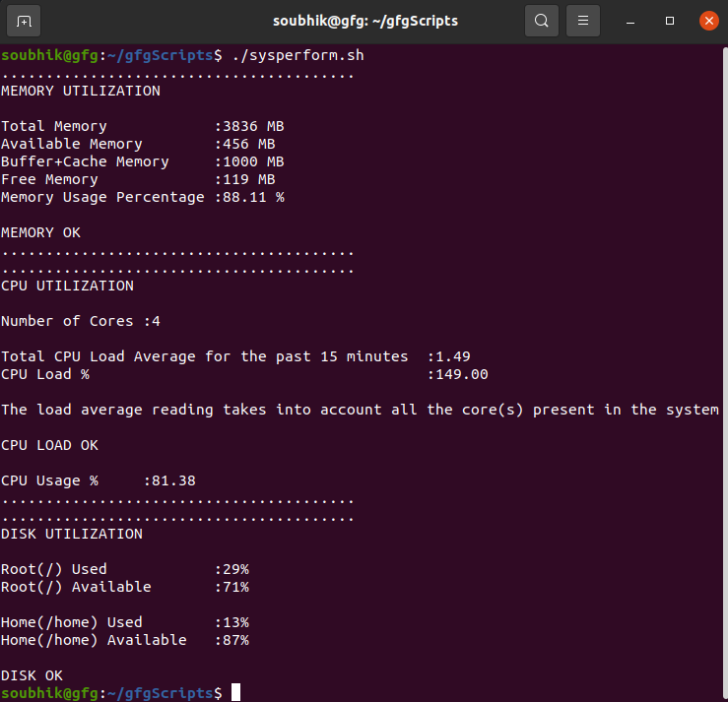Click the Root(/) Used label
This screenshot has height=702, width=728.
[x=54, y=569]
